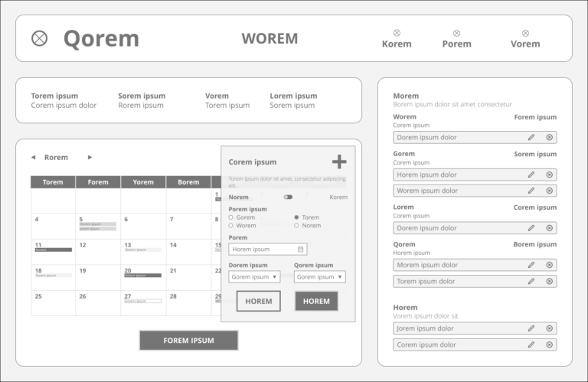
Task: Click the Horem ipsum date field
Action: (x=268, y=250)
